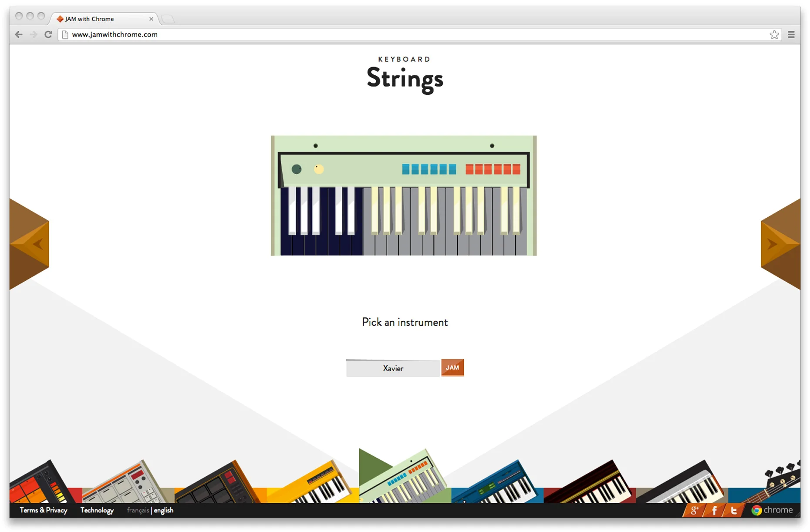Click the KEYBOARD label above Strings
810x532 pixels.
pyautogui.click(x=405, y=59)
